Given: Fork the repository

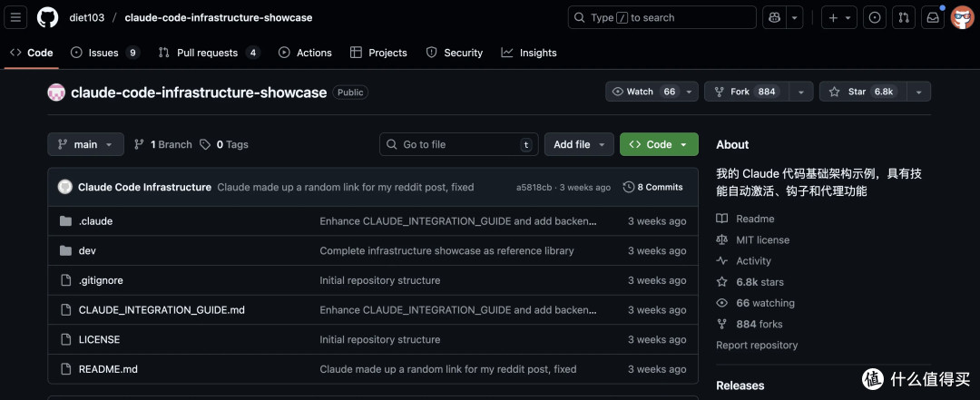Looking at the screenshot, I should click(746, 92).
